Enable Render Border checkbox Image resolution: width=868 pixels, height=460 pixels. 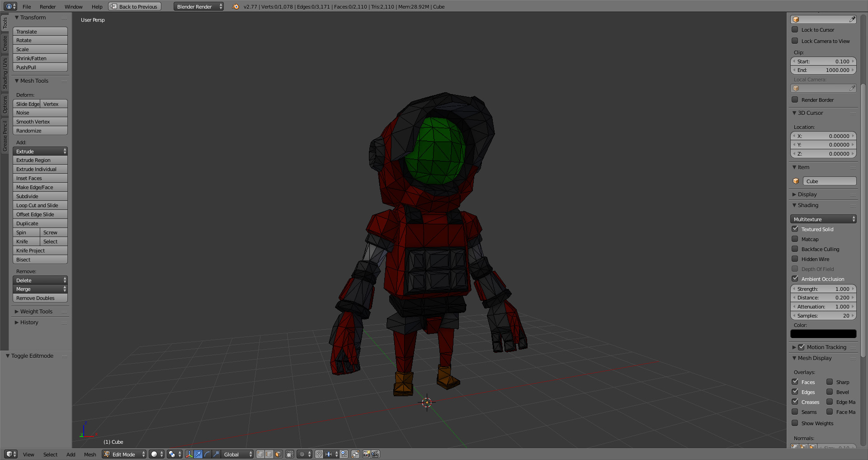pyautogui.click(x=795, y=100)
